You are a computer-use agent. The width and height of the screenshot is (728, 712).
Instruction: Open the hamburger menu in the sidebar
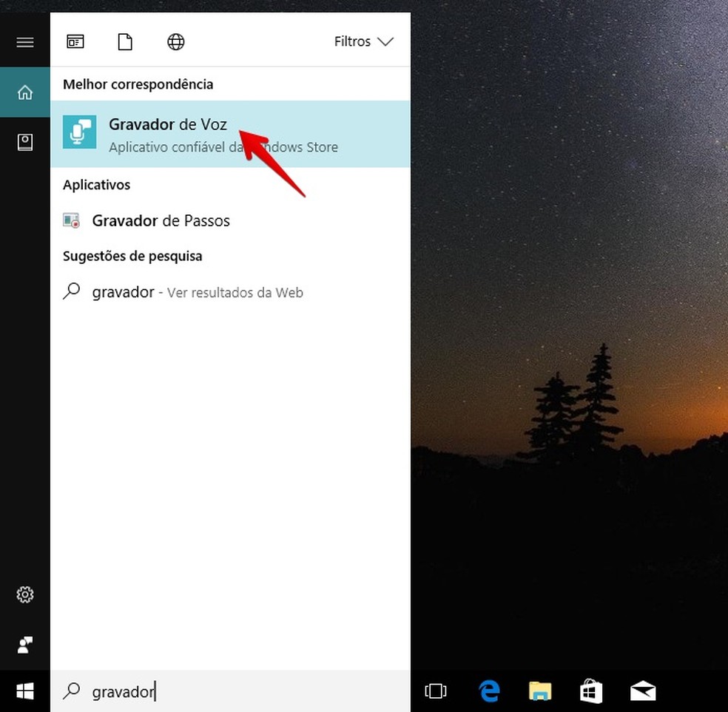pyautogui.click(x=24, y=41)
